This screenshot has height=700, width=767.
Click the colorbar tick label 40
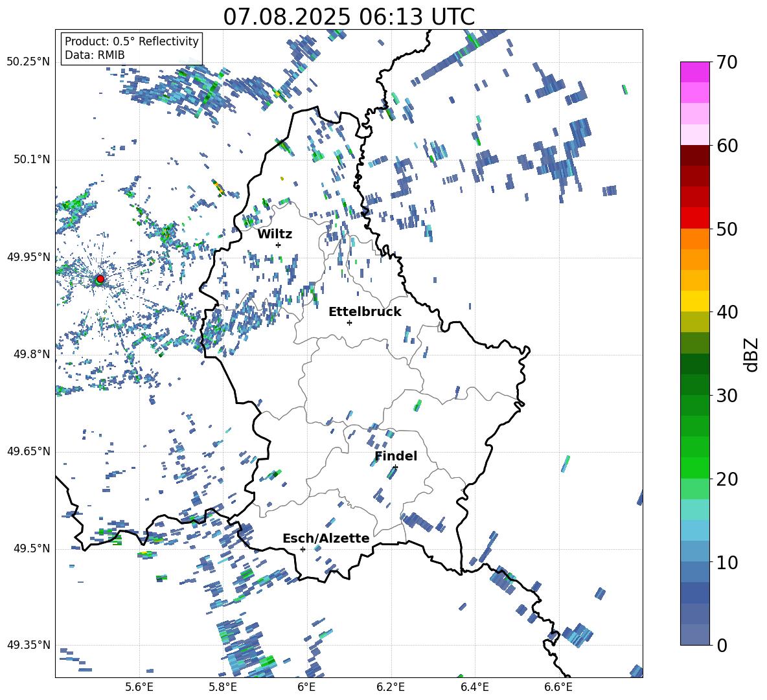click(x=727, y=312)
